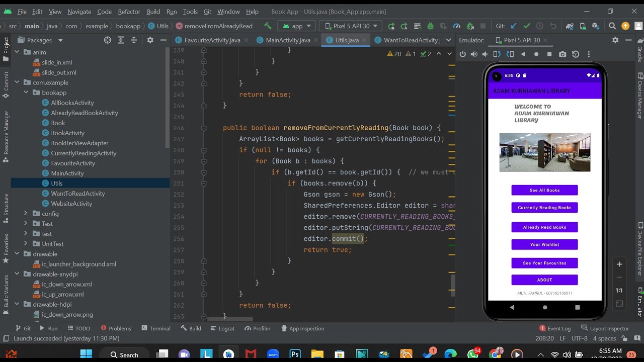Take an emulator screenshot with camera icon
644x362 pixels.
[x=562, y=54]
